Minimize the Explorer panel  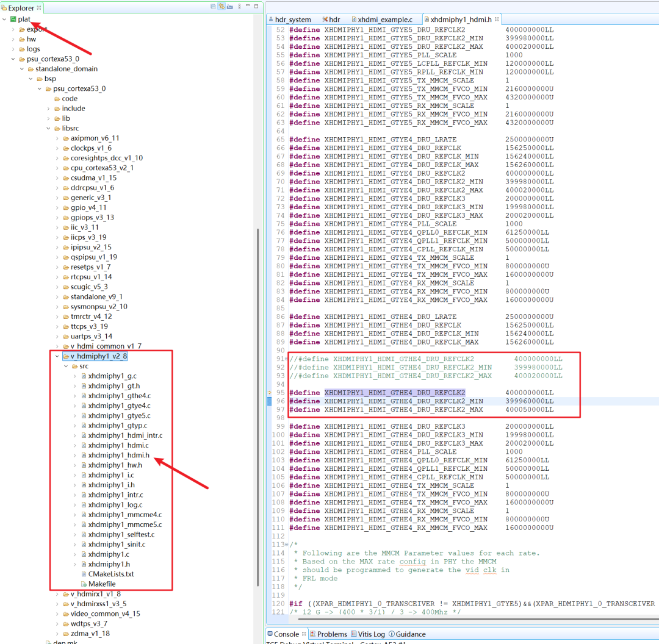pos(247,7)
